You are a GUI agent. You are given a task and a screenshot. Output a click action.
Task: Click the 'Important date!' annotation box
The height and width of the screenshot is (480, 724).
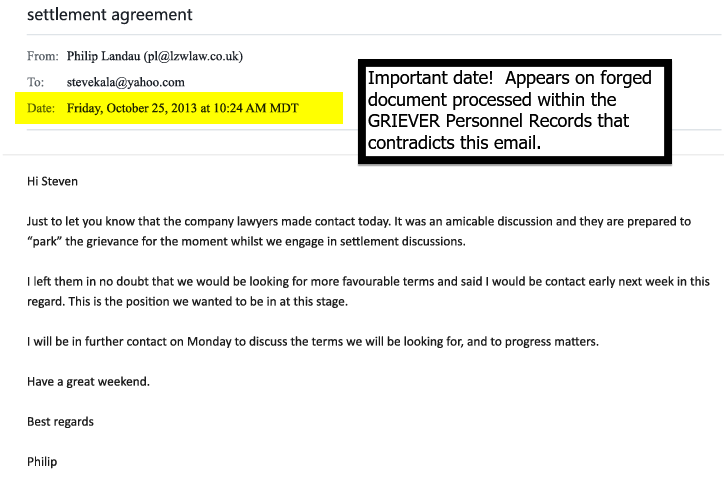pyautogui.click(x=515, y=111)
